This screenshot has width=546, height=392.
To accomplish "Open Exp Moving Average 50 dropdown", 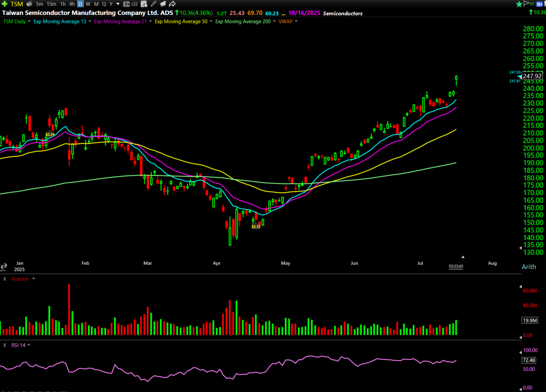I will click(211, 21).
